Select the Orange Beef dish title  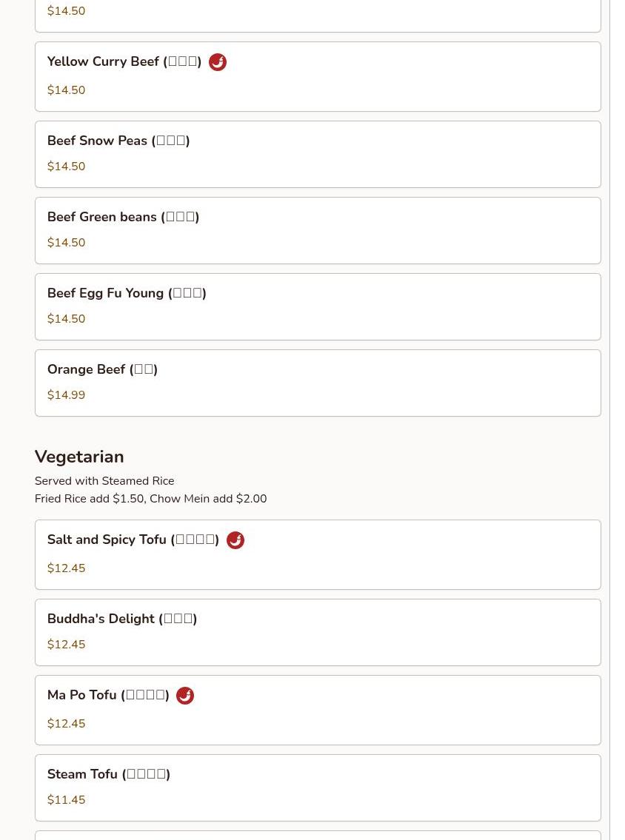pos(102,369)
